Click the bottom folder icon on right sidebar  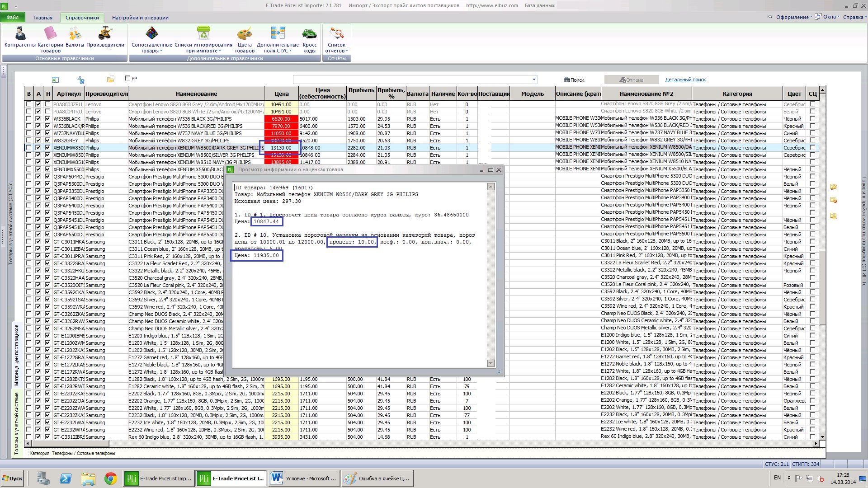coord(833,216)
